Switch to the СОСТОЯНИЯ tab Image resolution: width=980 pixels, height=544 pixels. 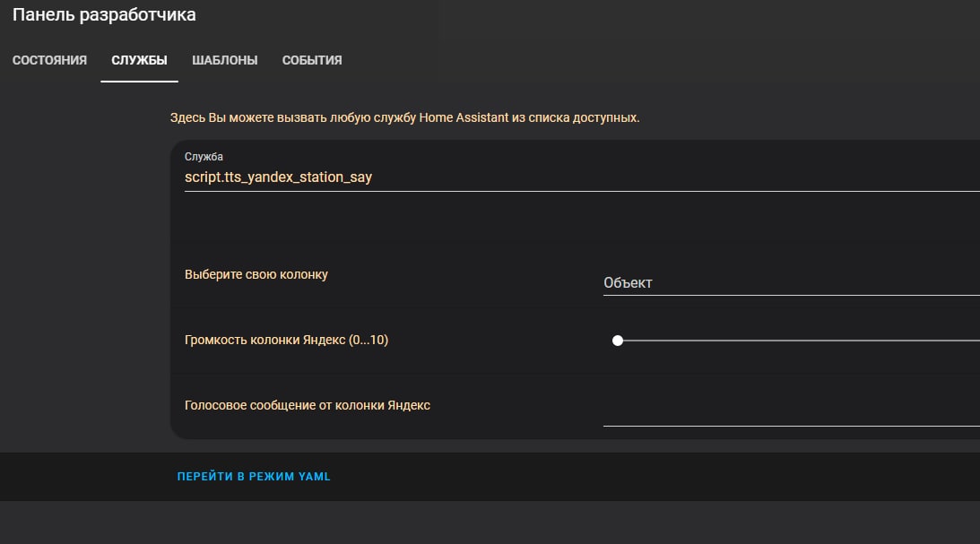49,61
